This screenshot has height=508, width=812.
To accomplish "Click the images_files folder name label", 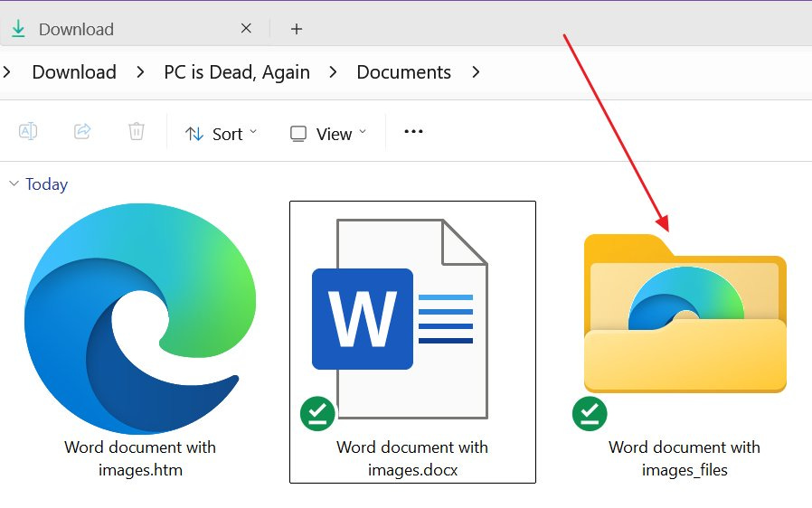I will 685,458.
